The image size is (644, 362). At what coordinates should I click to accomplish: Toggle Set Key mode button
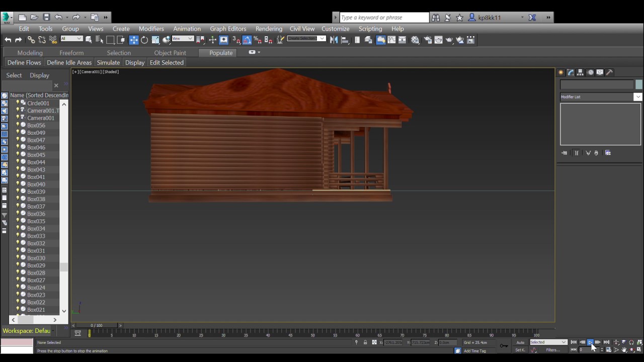click(x=520, y=350)
